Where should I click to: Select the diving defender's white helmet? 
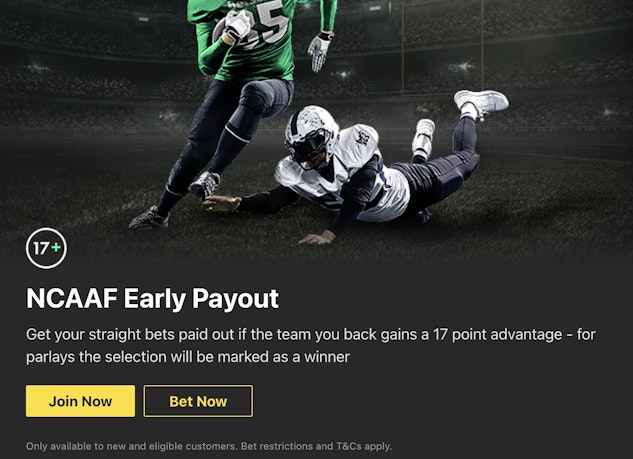point(311,136)
